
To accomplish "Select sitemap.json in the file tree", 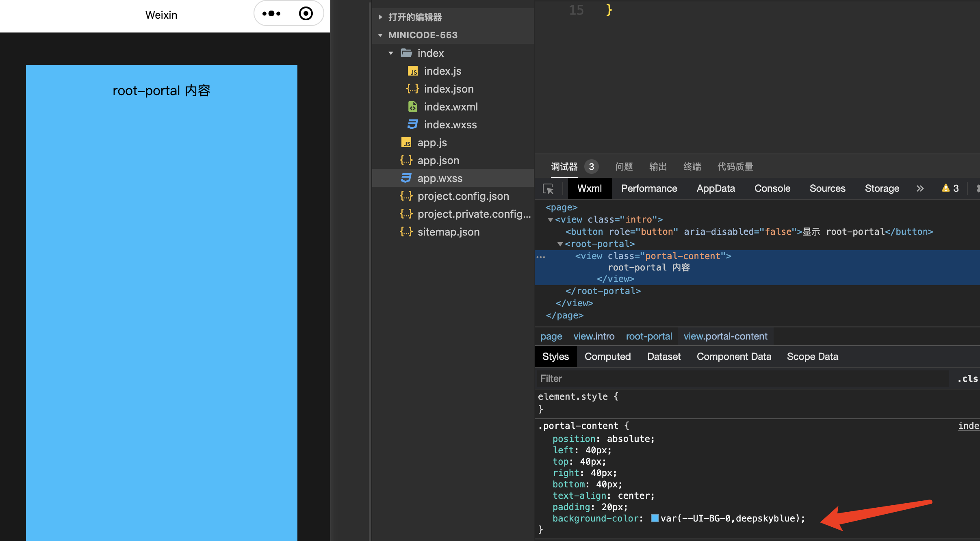I will [448, 232].
